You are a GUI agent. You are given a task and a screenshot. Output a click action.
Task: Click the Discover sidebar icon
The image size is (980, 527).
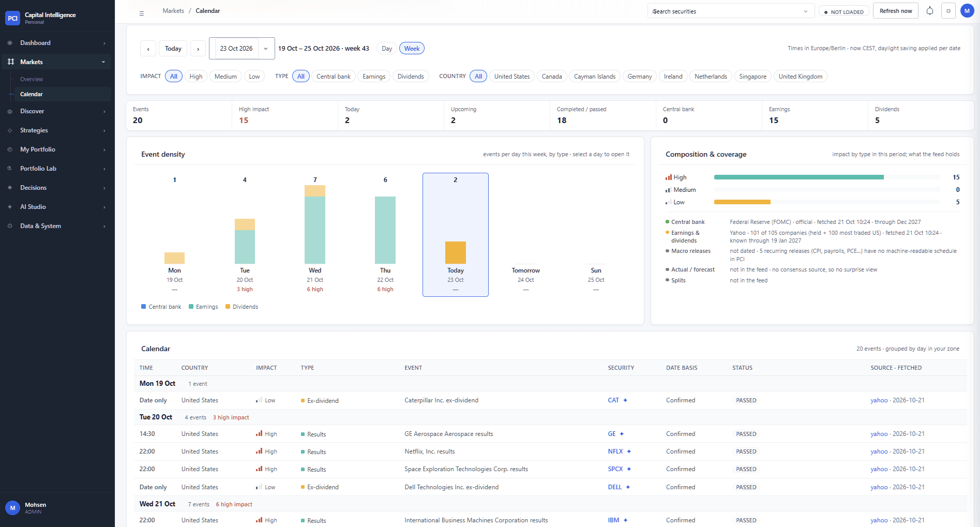point(10,111)
